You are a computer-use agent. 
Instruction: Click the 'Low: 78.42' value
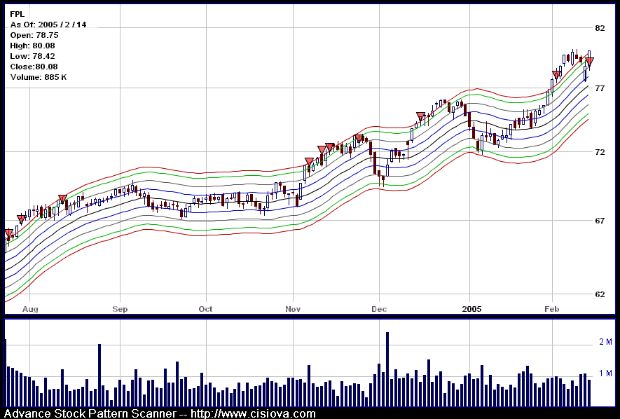point(33,56)
